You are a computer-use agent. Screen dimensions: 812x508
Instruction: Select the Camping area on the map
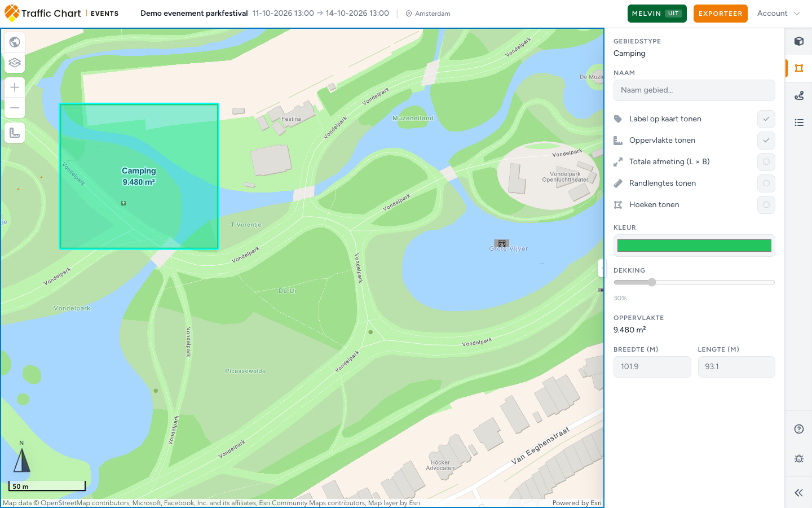(139, 176)
